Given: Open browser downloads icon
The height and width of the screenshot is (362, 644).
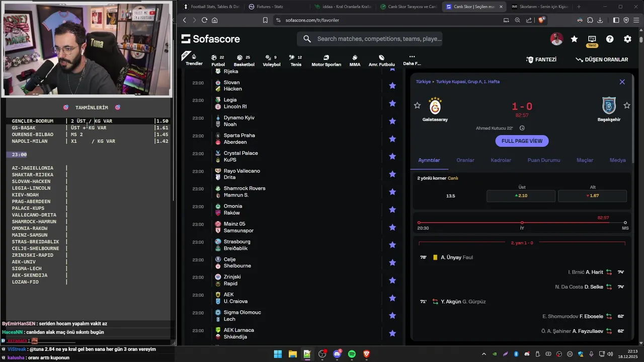Looking at the screenshot, I should pos(600,20).
